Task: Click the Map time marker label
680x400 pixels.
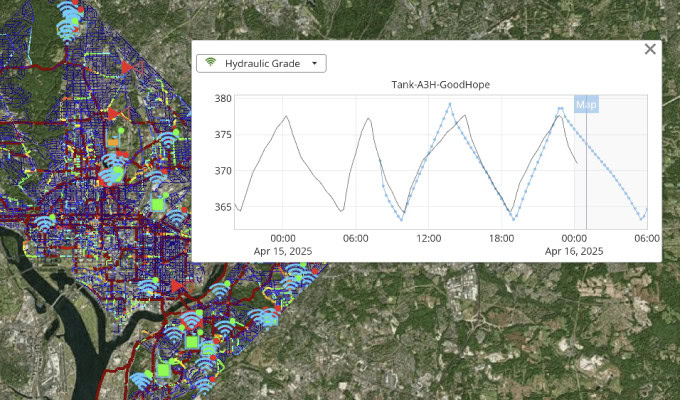Action: click(586, 104)
